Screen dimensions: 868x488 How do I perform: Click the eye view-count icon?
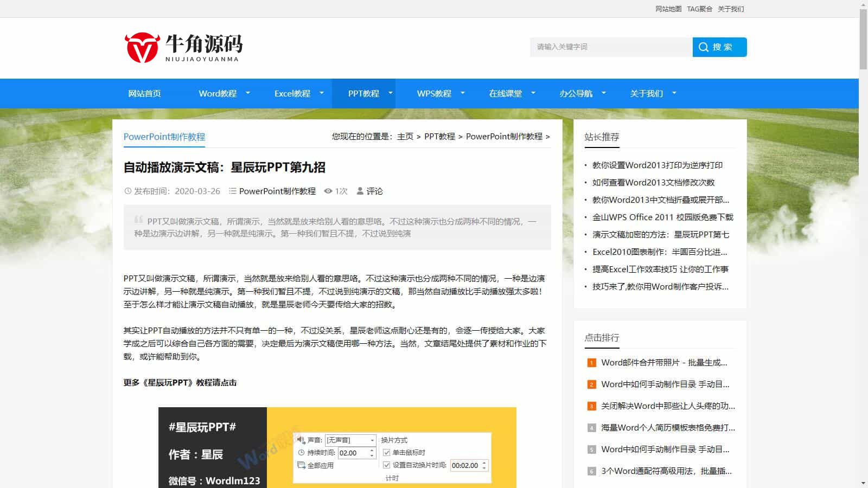coord(328,191)
